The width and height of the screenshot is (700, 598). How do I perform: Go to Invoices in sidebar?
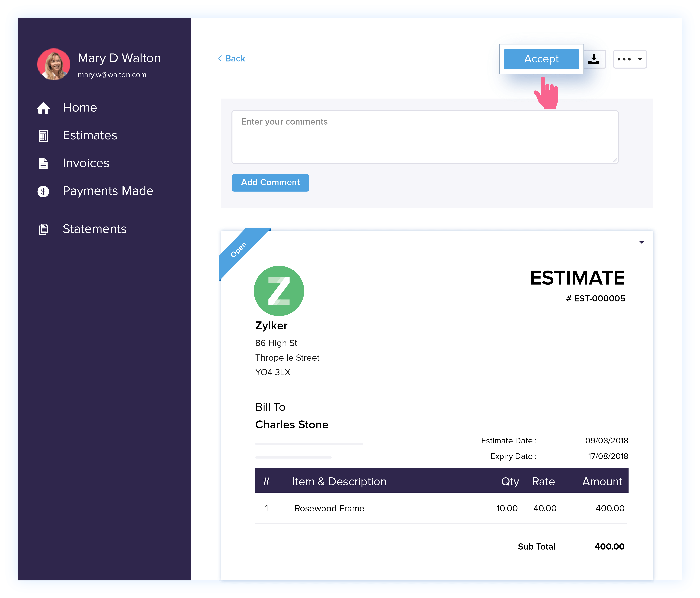86,163
